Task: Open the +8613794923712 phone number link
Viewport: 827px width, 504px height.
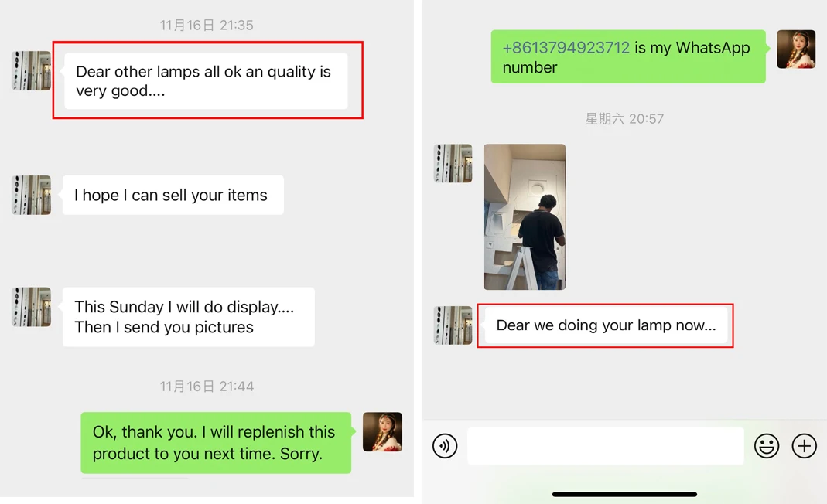Action: (x=566, y=47)
